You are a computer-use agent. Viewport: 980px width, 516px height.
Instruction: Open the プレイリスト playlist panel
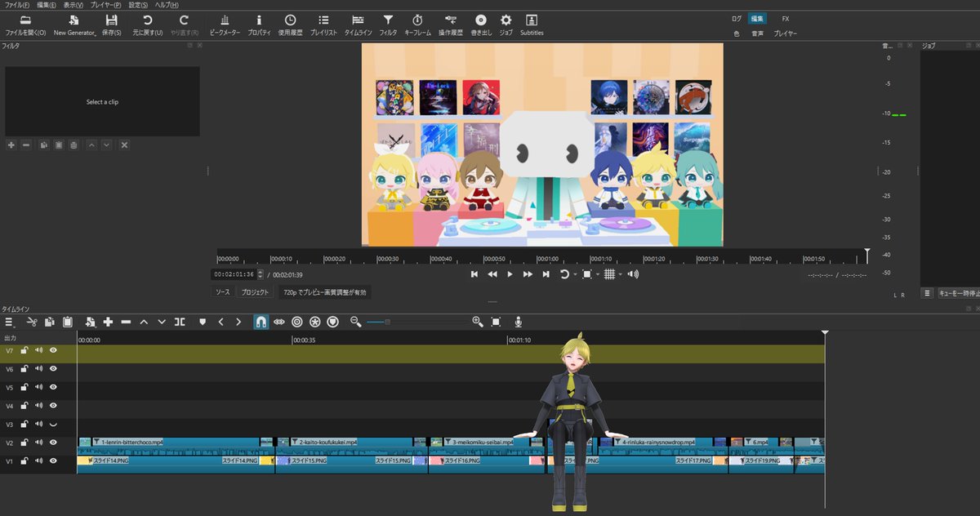pyautogui.click(x=324, y=24)
